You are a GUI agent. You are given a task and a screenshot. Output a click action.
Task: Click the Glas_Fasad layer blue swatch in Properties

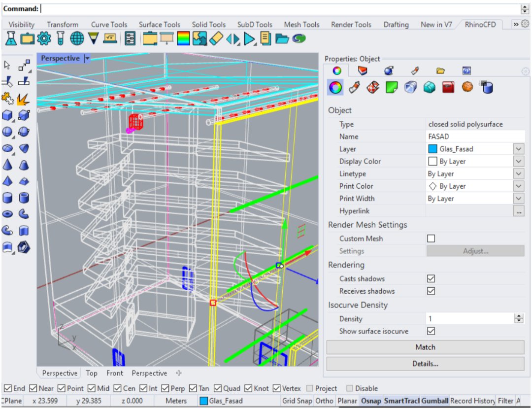432,149
